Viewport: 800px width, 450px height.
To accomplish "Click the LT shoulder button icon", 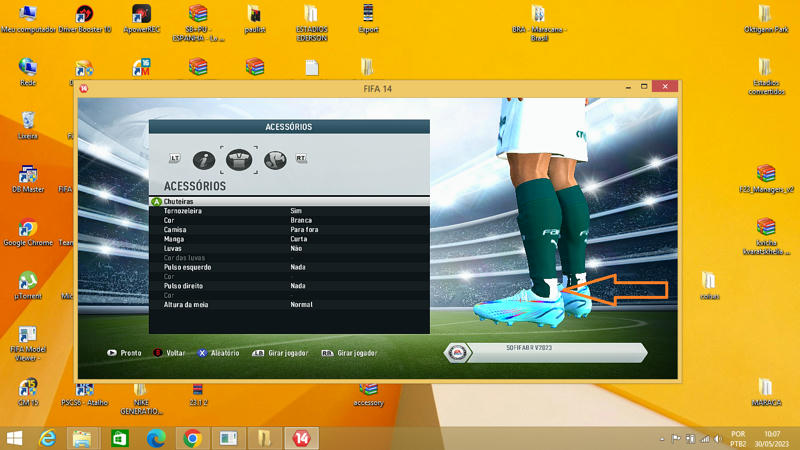I will click(x=174, y=158).
